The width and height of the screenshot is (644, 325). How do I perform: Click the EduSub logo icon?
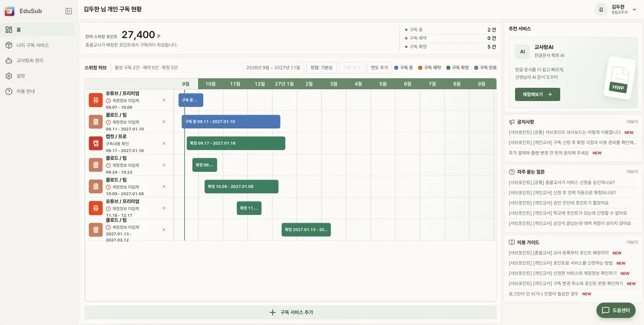(x=9, y=11)
